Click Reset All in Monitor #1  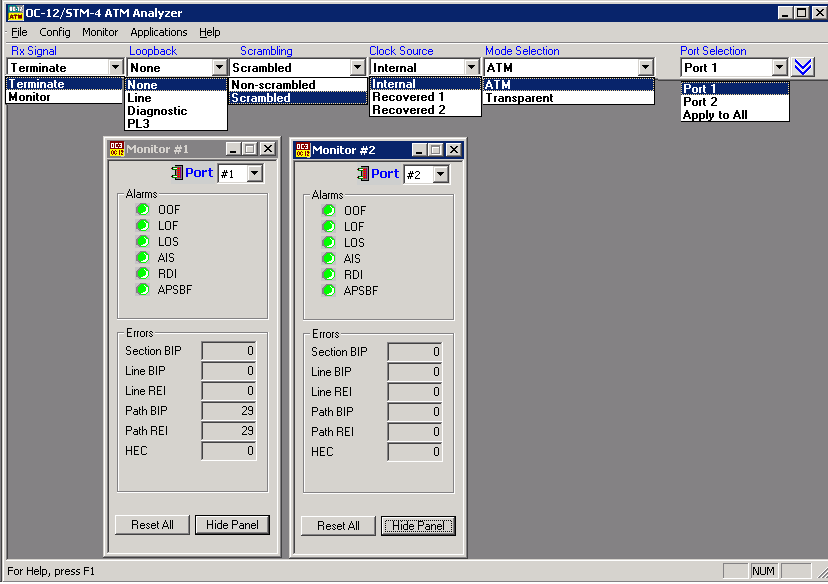[152, 525]
